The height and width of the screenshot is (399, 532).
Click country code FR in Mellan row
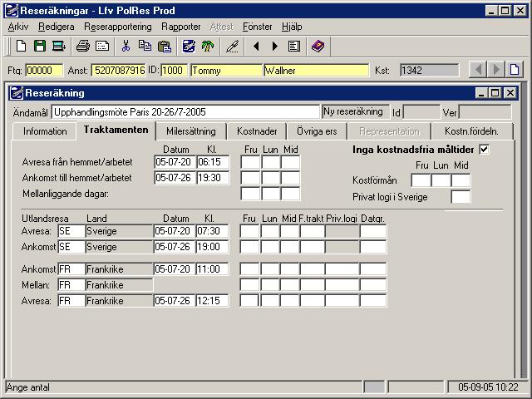coord(71,285)
